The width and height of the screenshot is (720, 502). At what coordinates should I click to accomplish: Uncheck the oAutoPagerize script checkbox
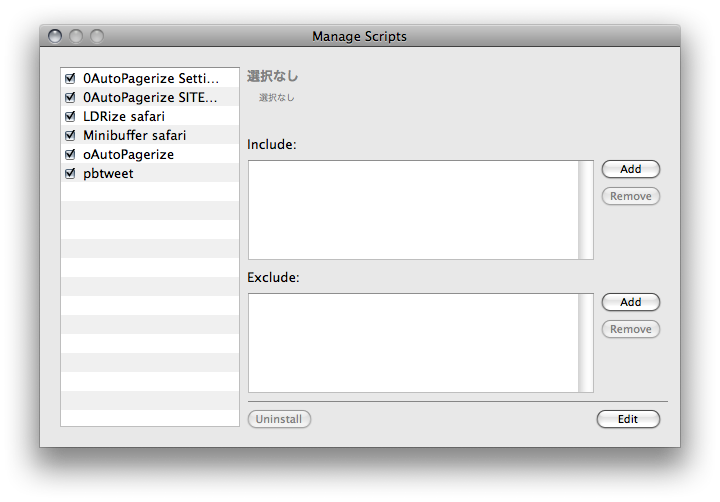click(x=70, y=154)
